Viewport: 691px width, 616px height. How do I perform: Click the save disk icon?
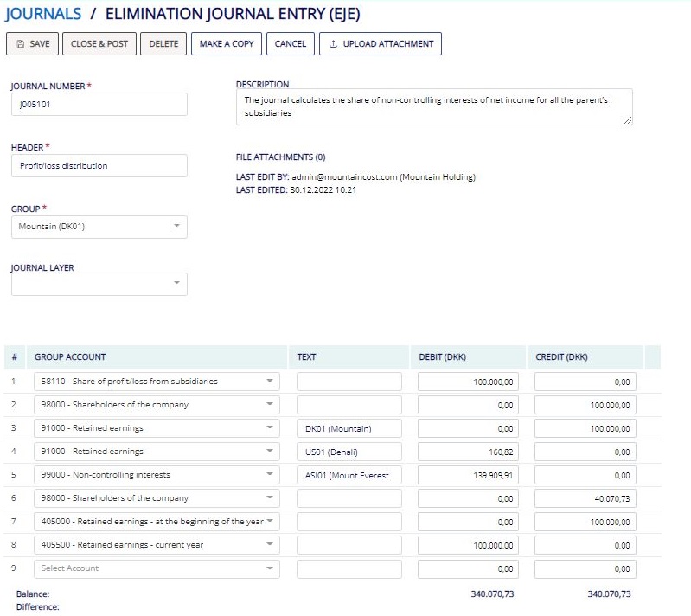(20, 43)
